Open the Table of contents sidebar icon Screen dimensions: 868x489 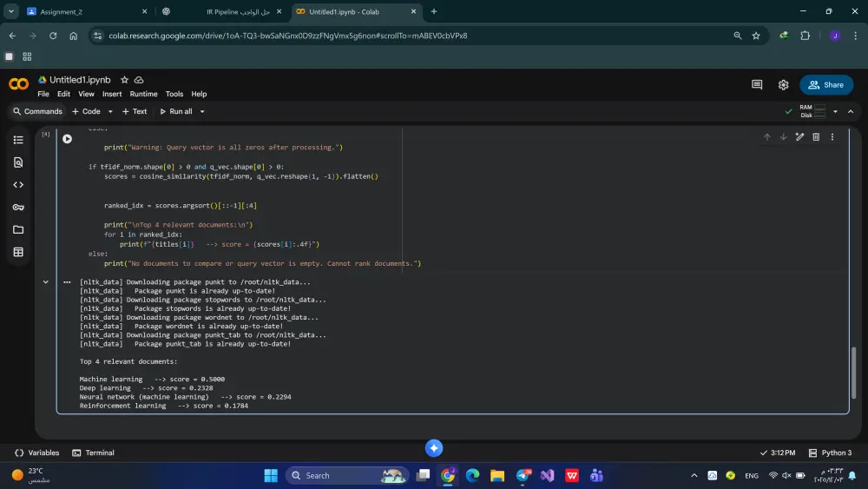tap(18, 140)
